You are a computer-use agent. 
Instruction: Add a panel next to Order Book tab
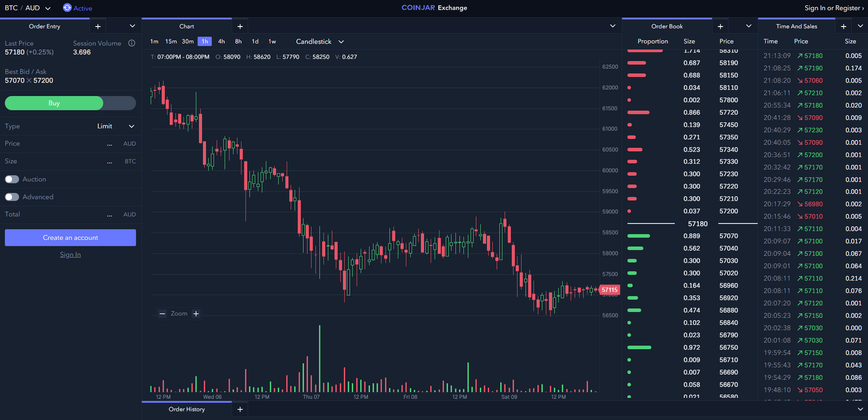[720, 27]
